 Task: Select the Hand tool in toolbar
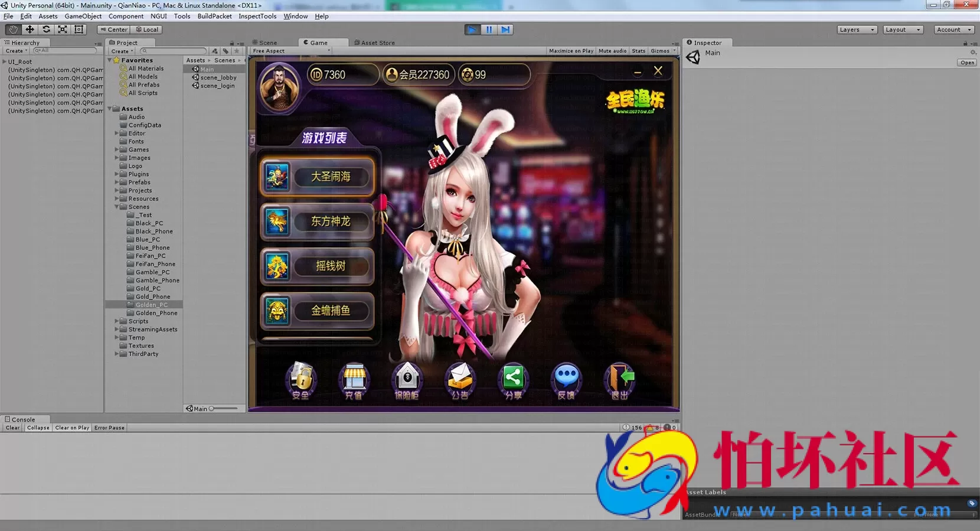click(13, 30)
